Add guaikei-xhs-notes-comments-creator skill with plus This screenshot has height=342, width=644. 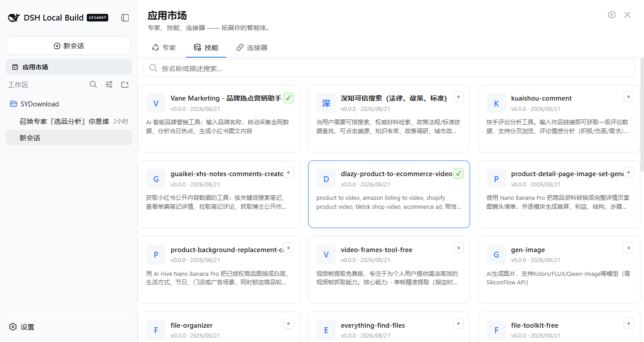[288, 172]
